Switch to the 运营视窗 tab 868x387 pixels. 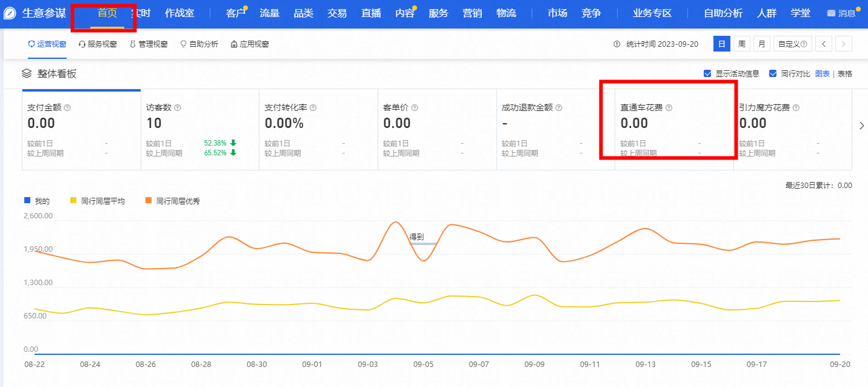click(47, 44)
